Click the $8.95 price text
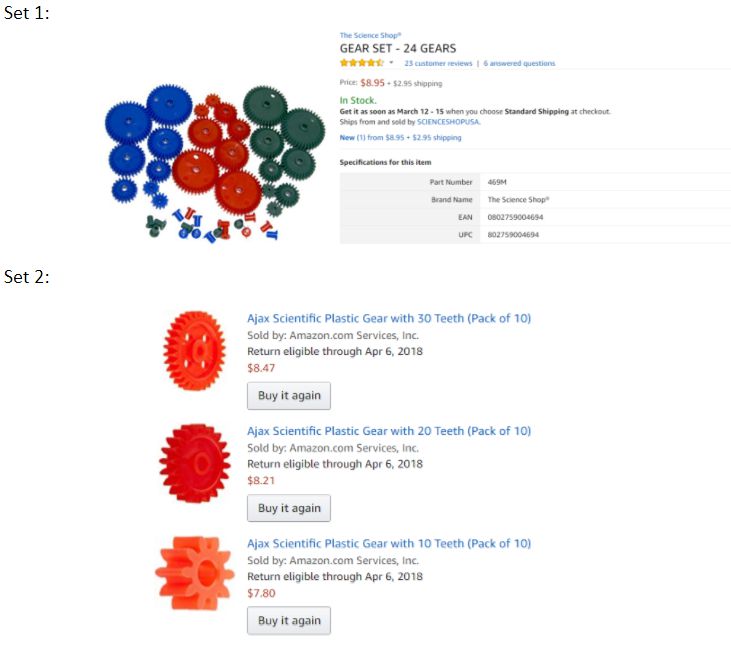 (x=372, y=83)
